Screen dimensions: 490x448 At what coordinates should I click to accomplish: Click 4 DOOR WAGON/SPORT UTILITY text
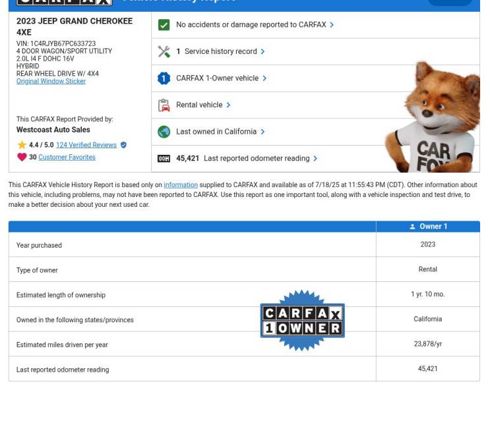64,51
